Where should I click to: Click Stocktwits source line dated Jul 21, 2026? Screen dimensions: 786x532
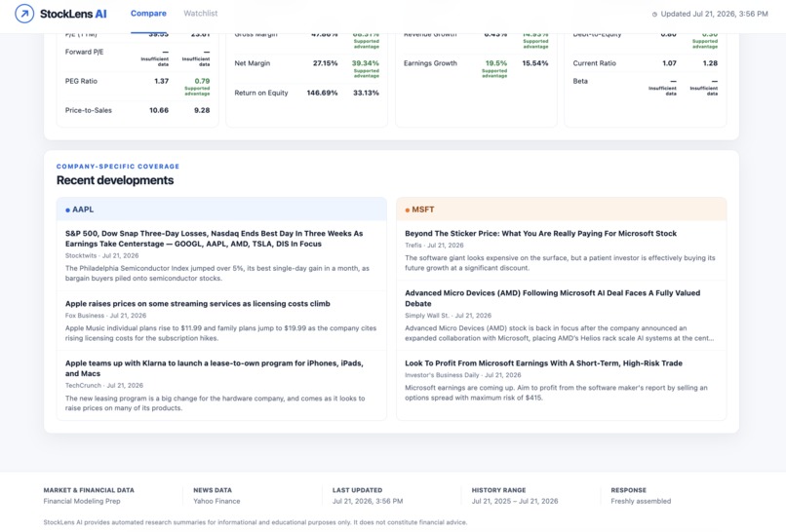coord(101,255)
